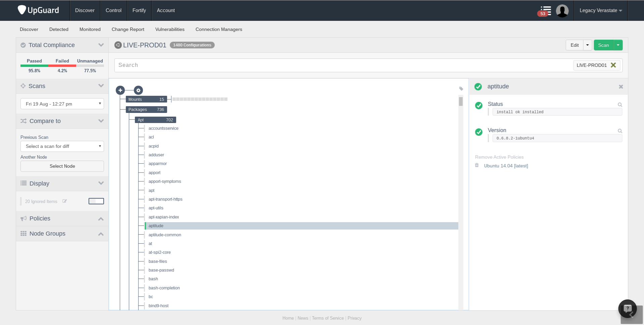Click the plus icon above the configuration tree
Screen dimensions: 644x325
pyautogui.click(x=120, y=90)
